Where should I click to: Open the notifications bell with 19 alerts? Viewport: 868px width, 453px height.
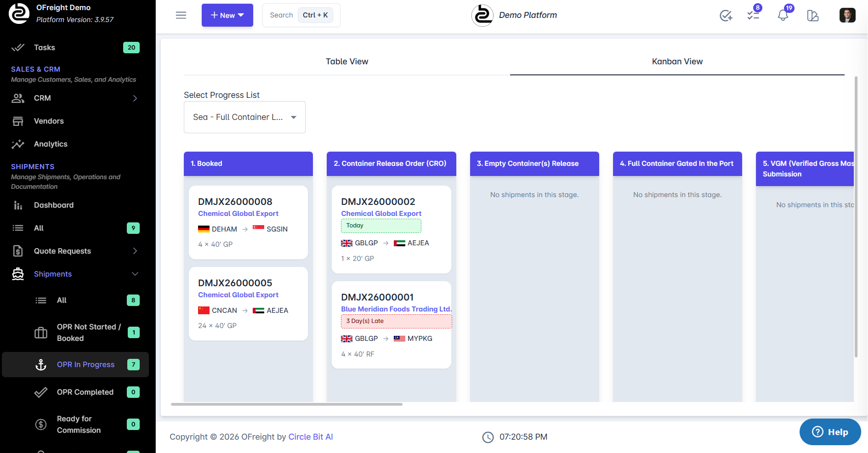pyautogui.click(x=783, y=15)
